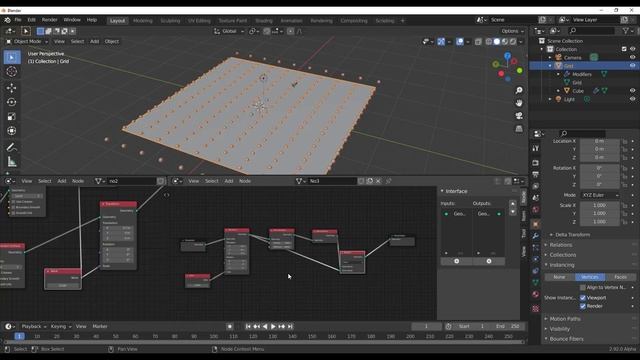Switch to wireframe viewport shading
Image resolution: width=640 pixels, height=360 pixels.
(489, 41)
